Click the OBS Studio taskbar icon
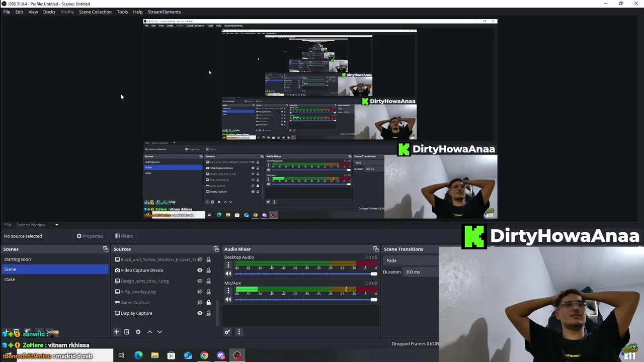 237,355
